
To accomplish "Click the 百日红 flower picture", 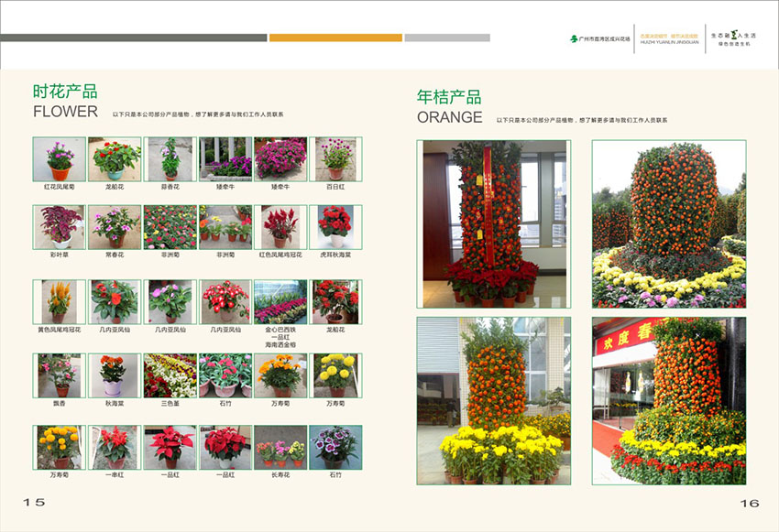I will [341, 162].
